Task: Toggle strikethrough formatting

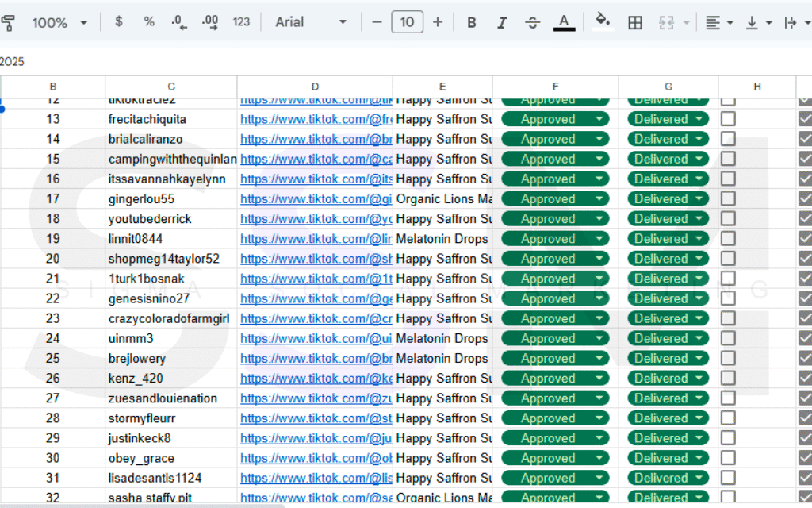Action: pos(532,22)
